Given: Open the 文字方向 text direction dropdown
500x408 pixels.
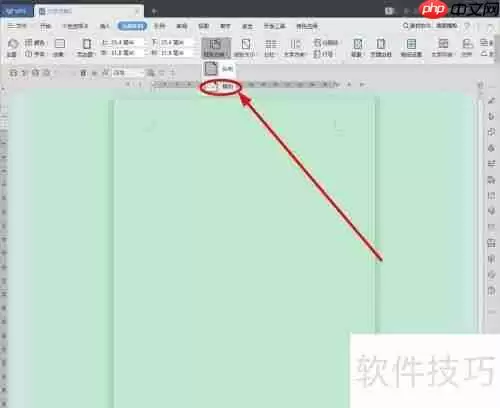Looking at the screenshot, I should [x=295, y=47].
